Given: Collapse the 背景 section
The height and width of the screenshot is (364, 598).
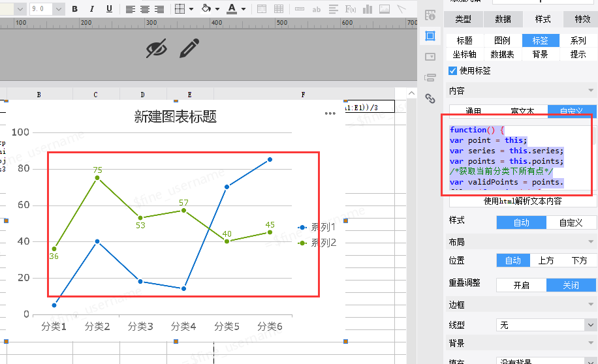Looking at the screenshot, I should click(x=590, y=343).
